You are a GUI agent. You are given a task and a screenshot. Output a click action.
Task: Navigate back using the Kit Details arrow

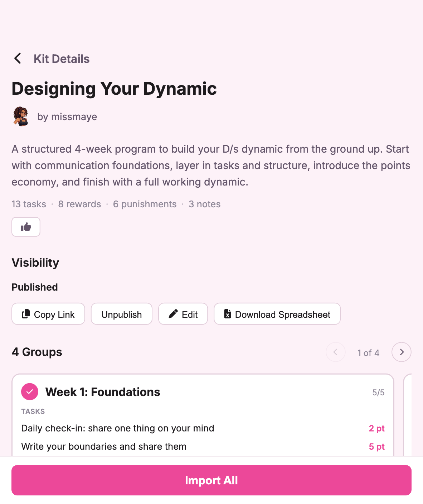(18, 58)
